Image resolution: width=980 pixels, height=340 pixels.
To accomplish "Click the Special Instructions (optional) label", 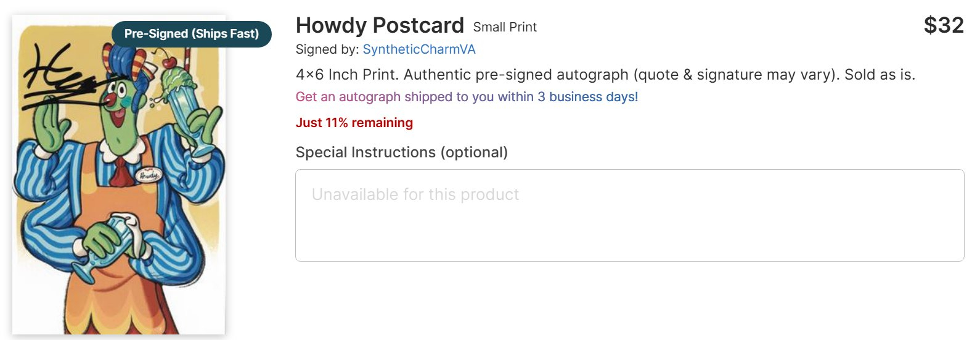I will 401,152.
